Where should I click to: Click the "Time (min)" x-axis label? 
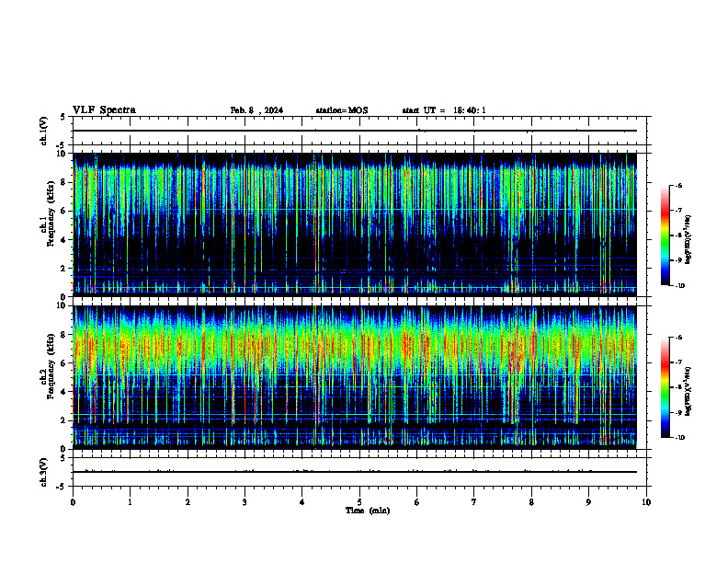[x=368, y=511]
